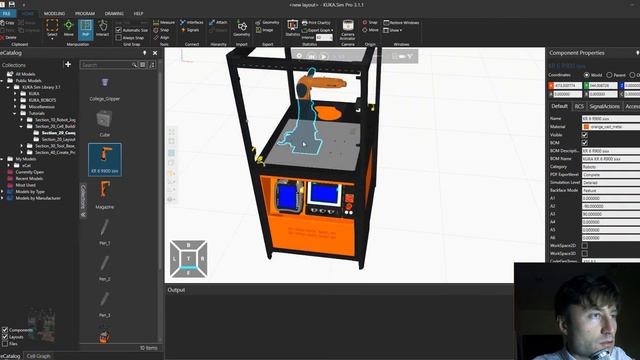Open Interfaces in Connect group
Screen dimensions: 640x360
tap(191, 22)
